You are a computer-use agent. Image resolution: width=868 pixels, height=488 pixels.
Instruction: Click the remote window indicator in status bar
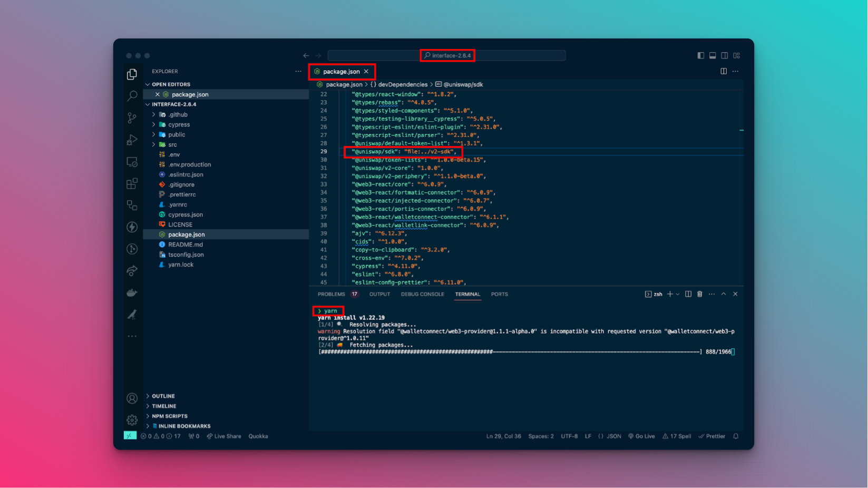click(130, 436)
